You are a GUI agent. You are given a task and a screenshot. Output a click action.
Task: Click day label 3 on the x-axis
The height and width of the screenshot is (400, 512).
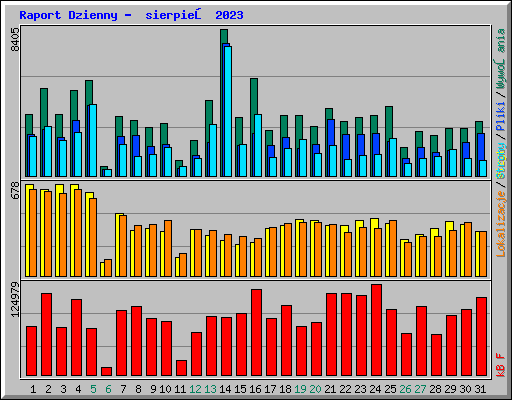point(63,389)
